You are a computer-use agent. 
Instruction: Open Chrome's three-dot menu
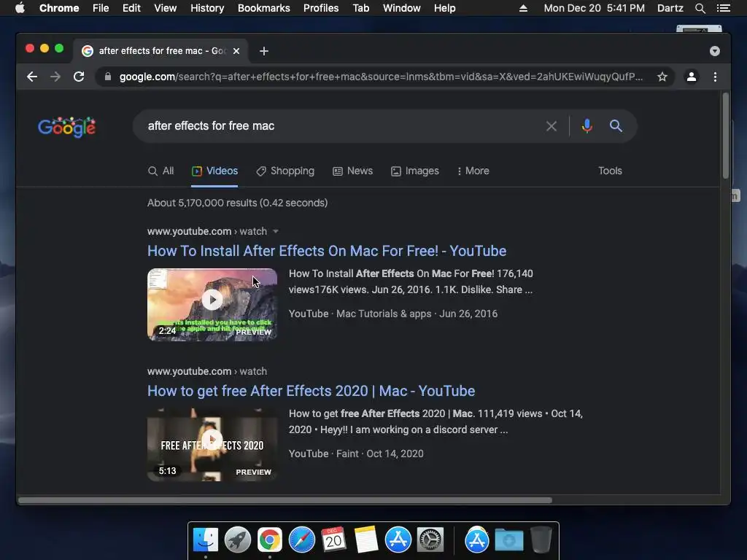(715, 77)
